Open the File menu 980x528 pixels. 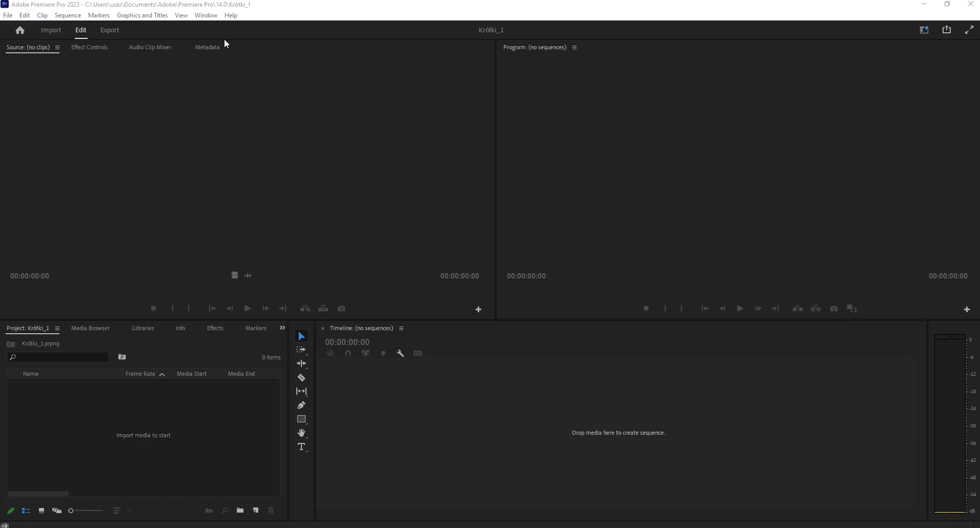pyautogui.click(x=8, y=15)
